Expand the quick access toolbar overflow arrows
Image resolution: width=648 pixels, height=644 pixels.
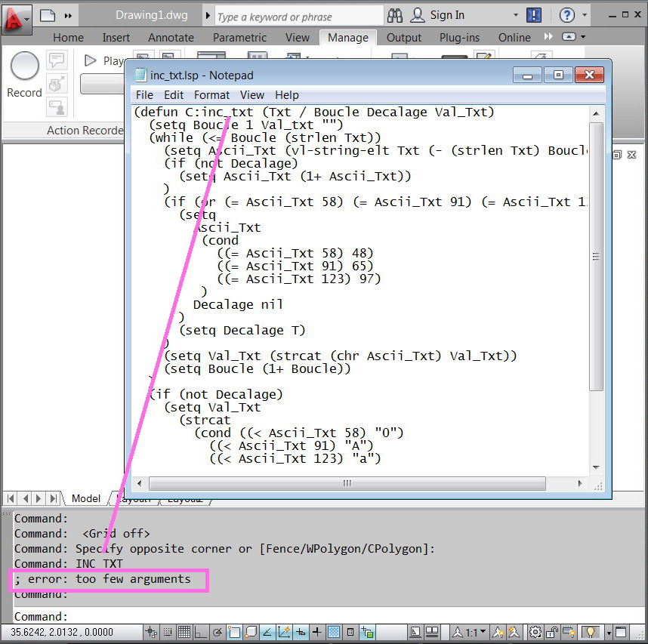tap(68, 16)
